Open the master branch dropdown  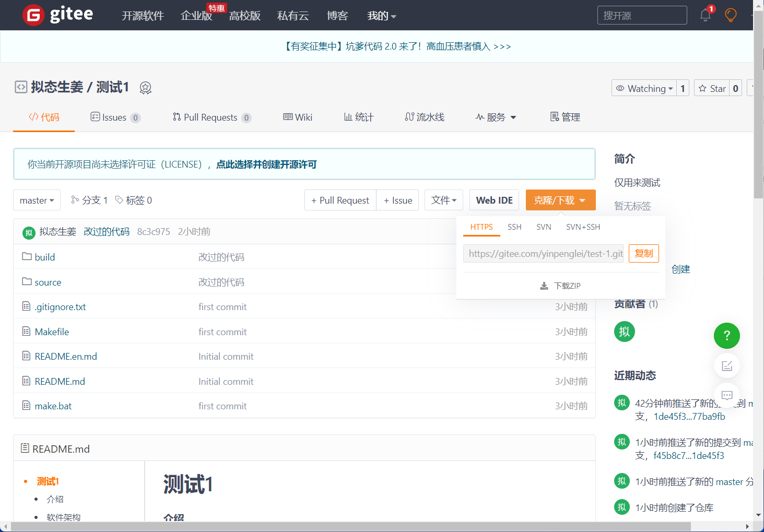pos(37,200)
